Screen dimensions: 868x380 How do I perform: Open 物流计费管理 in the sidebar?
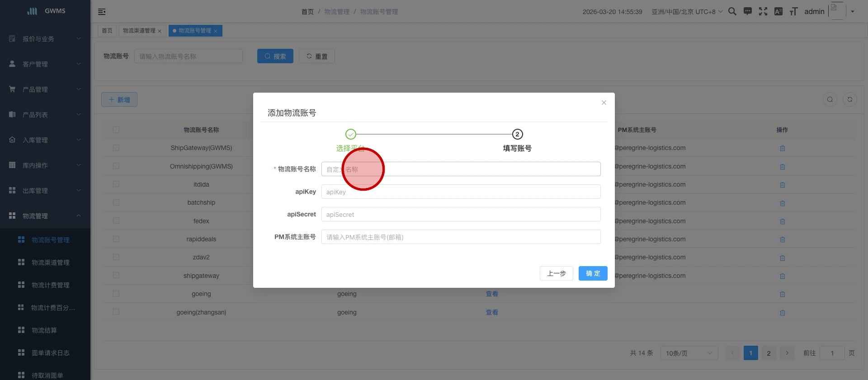pos(45,285)
